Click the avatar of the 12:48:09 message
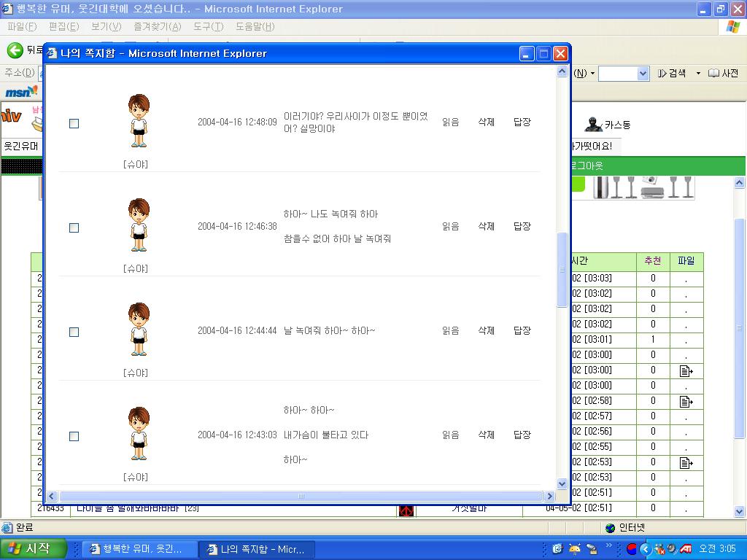 139,121
